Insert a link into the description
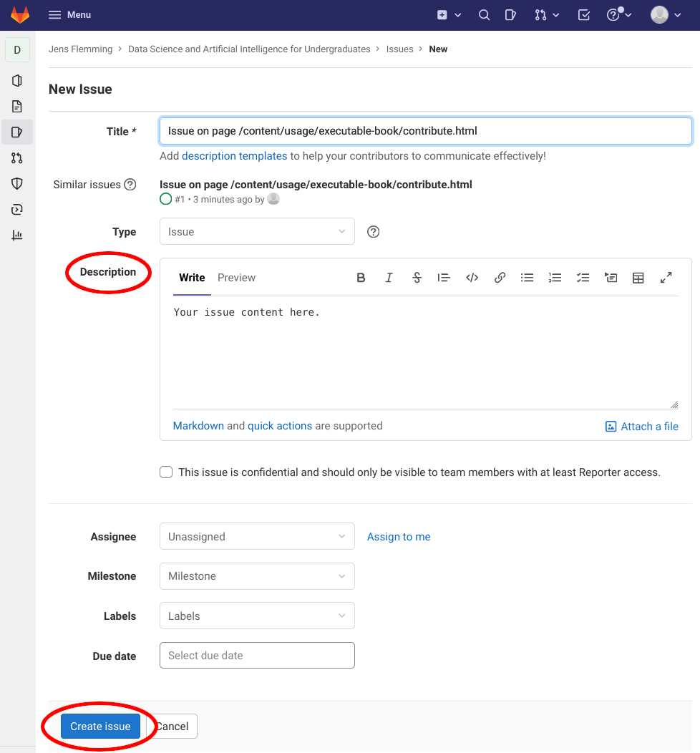 coord(500,278)
